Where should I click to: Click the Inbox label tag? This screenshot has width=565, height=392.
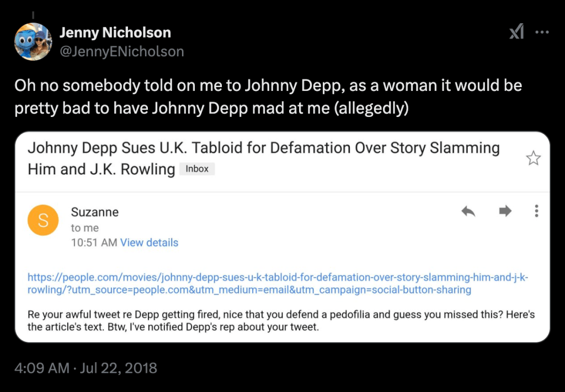point(197,169)
